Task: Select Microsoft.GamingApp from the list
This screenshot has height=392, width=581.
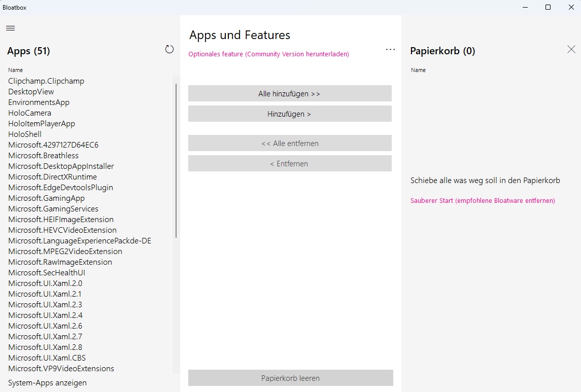Action: coord(46,198)
